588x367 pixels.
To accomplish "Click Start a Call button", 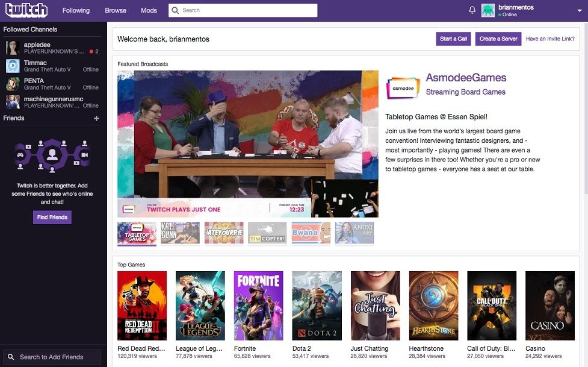I will click(453, 39).
